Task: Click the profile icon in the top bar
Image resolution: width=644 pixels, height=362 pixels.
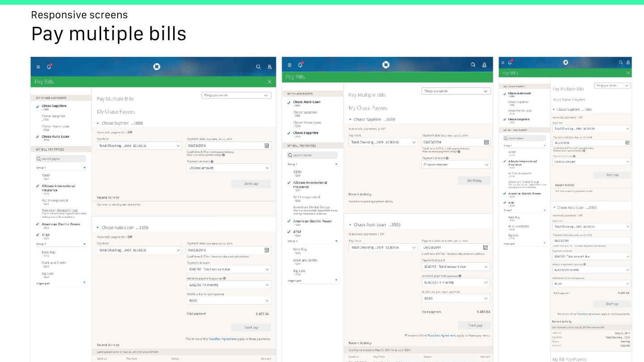Action: tap(269, 66)
